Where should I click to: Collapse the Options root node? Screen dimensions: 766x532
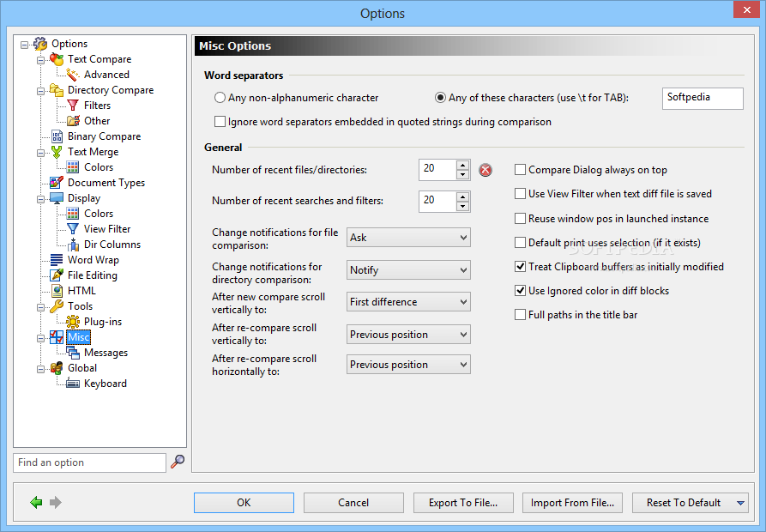click(24, 45)
